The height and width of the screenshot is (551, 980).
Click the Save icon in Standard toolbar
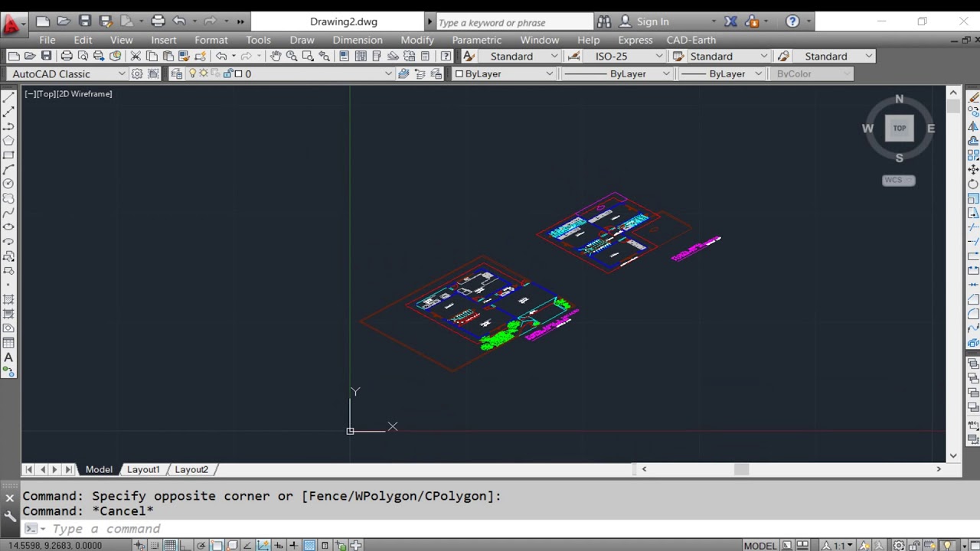[46, 56]
